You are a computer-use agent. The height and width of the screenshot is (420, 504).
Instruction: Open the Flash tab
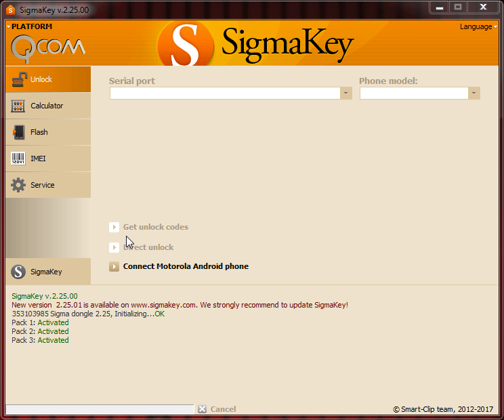click(x=48, y=132)
